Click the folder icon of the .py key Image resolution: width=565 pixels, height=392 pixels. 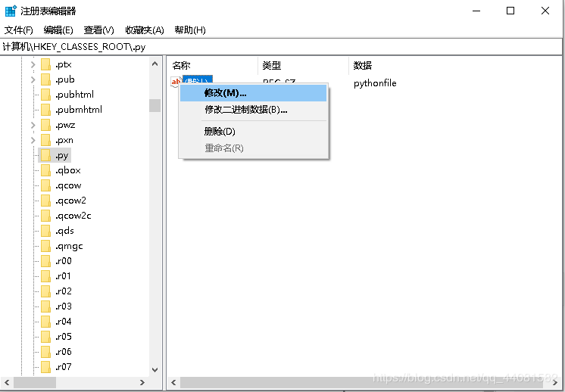pyautogui.click(x=45, y=155)
